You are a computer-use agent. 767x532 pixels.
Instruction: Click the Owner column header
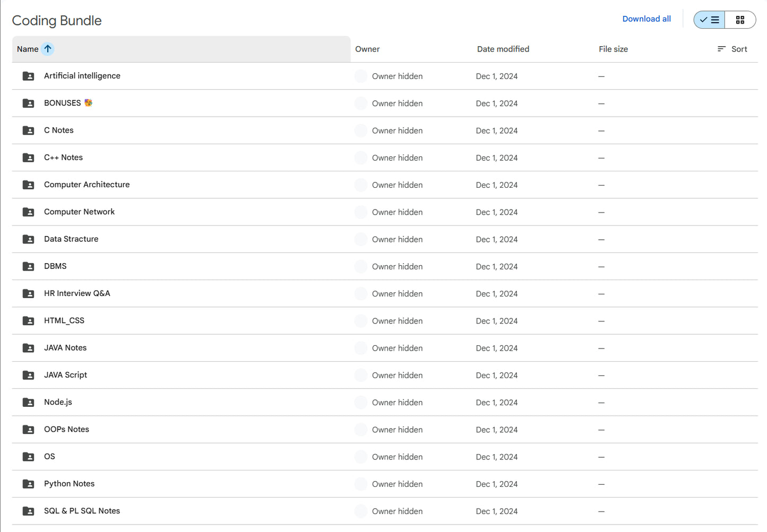pos(367,49)
